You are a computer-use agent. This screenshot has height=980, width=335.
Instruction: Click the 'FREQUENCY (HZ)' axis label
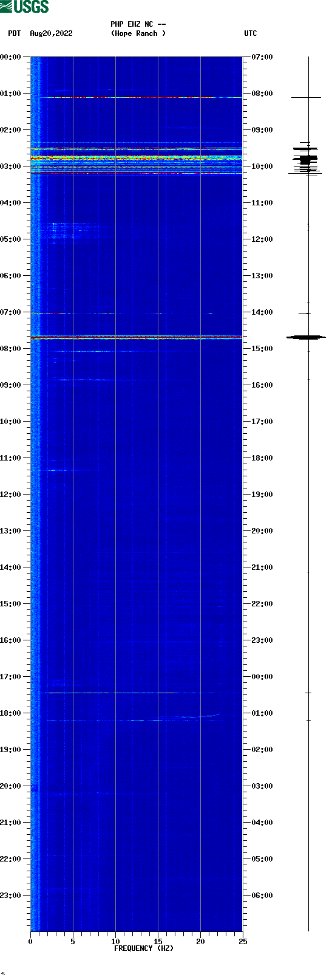[x=144, y=948]
